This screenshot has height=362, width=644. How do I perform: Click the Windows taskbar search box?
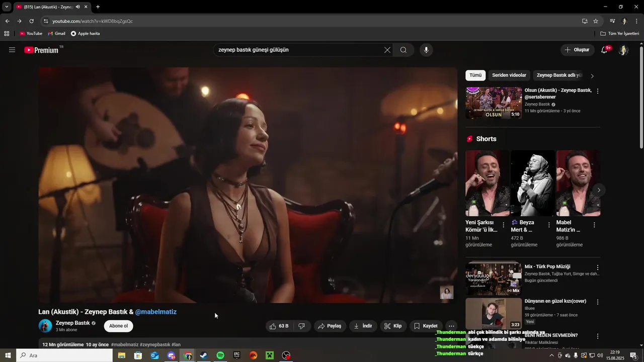pos(64,355)
